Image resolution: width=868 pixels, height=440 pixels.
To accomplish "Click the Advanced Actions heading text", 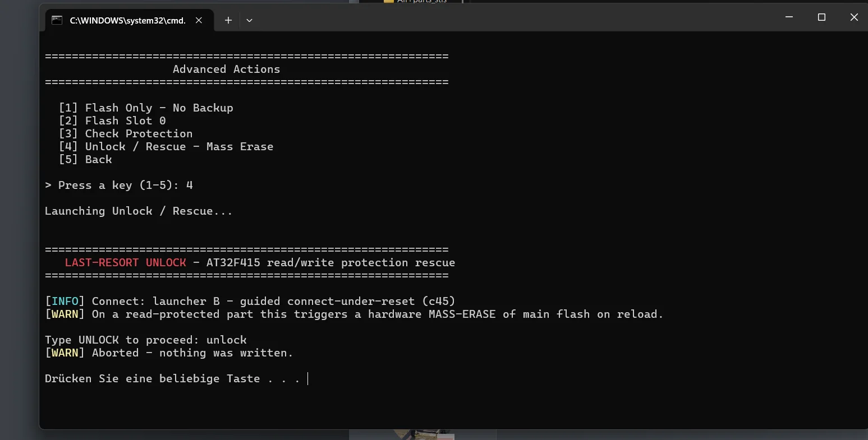I will [226, 69].
